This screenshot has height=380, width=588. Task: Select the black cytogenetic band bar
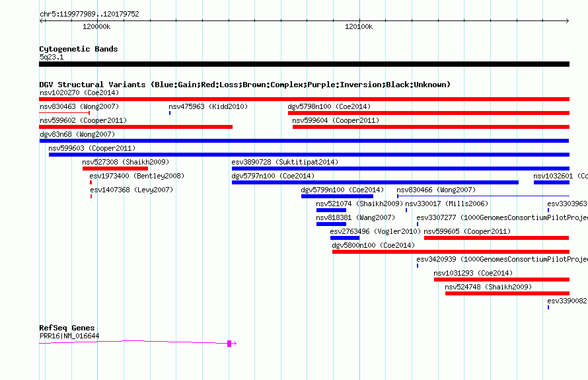coord(304,64)
